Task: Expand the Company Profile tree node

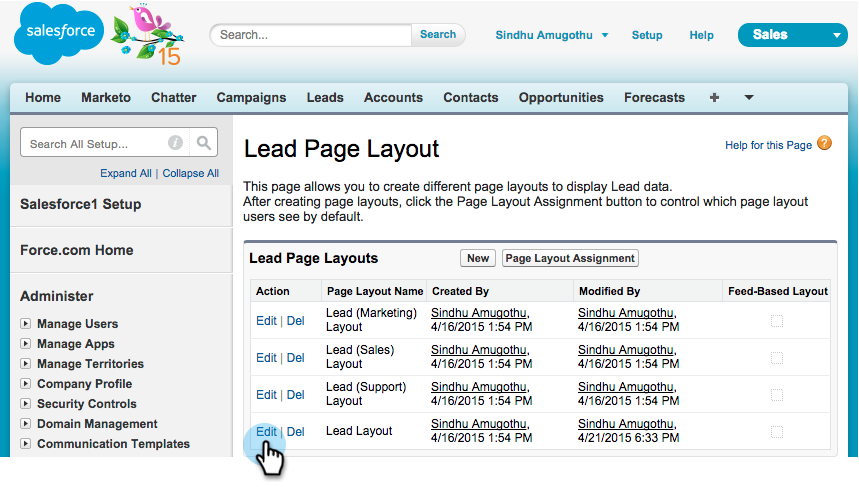Action: [25, 383]
